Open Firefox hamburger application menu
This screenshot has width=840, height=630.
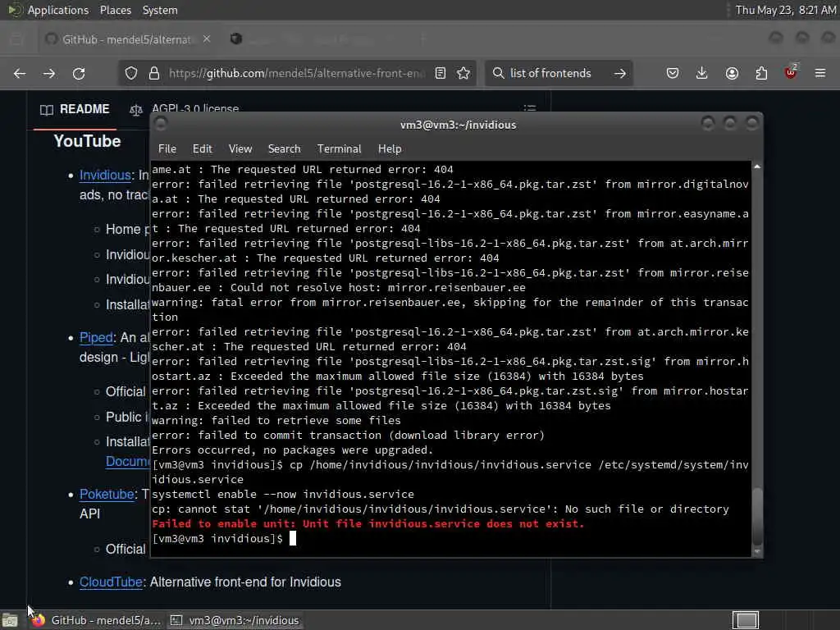[820, 73]
